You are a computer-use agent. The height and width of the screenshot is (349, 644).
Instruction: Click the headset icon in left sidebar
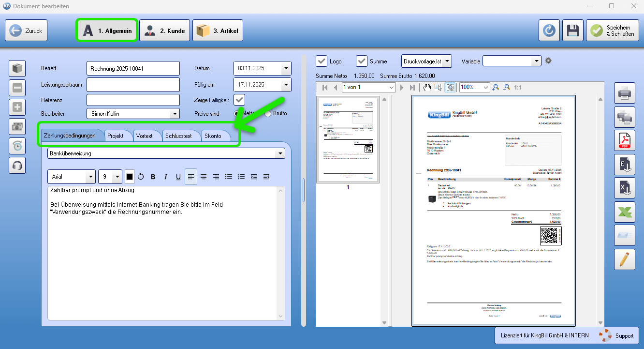click(17, 165)
